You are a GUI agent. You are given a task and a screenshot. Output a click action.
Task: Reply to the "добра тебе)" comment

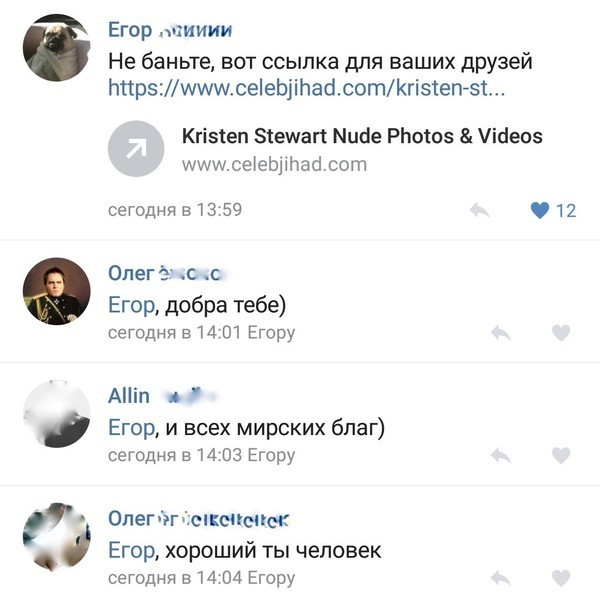click(501, 333)
